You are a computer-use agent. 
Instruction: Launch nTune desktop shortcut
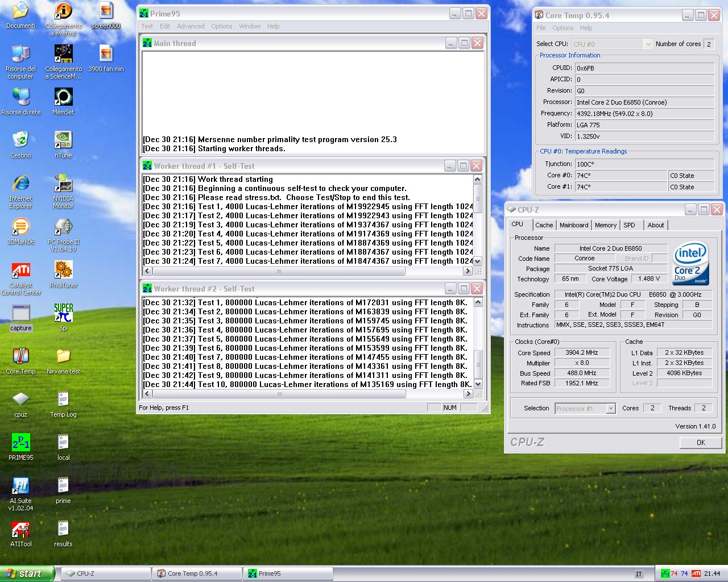tap(63, 145)
